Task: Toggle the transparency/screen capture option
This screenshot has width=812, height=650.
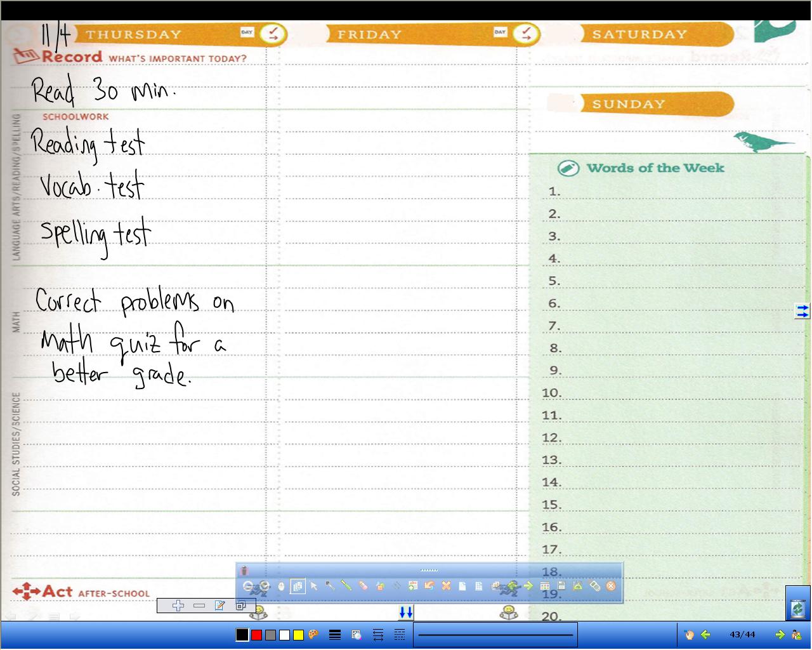Action: tap(355, 634)
